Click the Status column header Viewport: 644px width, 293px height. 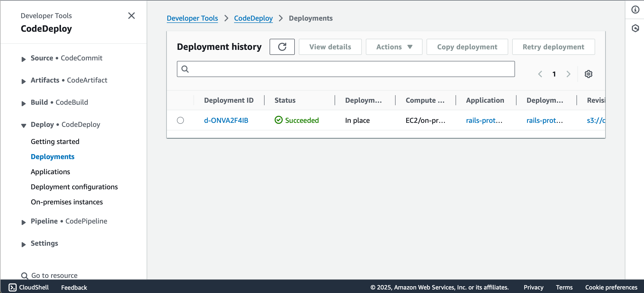(x=285, y=100)
